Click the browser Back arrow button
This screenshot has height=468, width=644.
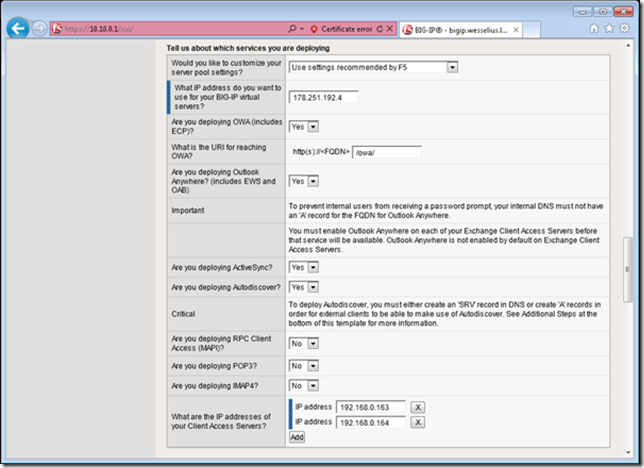(17, 29)
